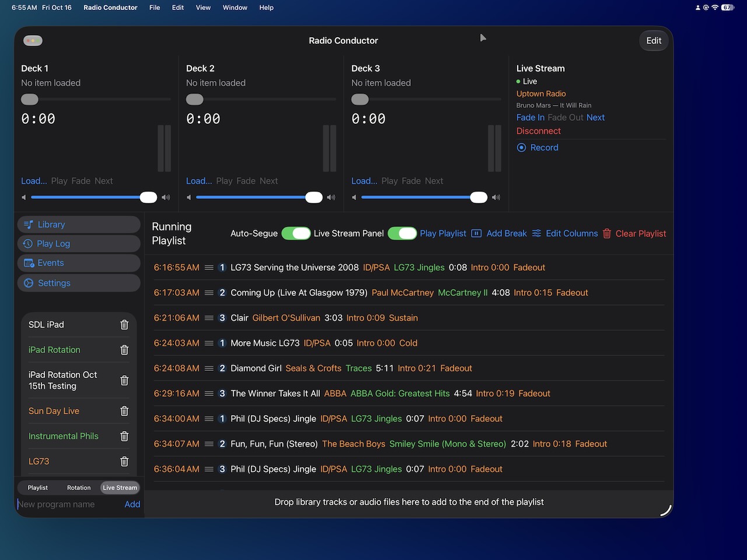Click the handle for Fun, Fun, Fun row

pos(209,444)
